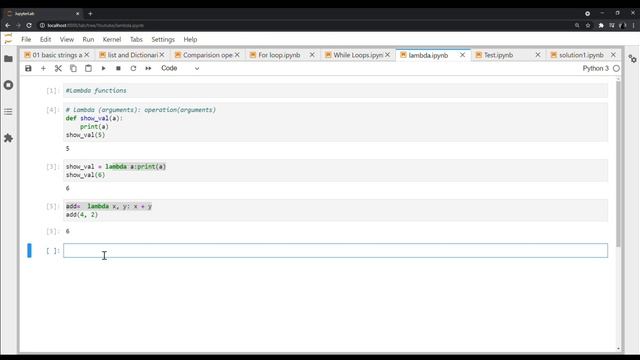Close the Test.ipynb tab
This screenshot has width=640, height=360.
pyautogui.click(x=538, y=55)
